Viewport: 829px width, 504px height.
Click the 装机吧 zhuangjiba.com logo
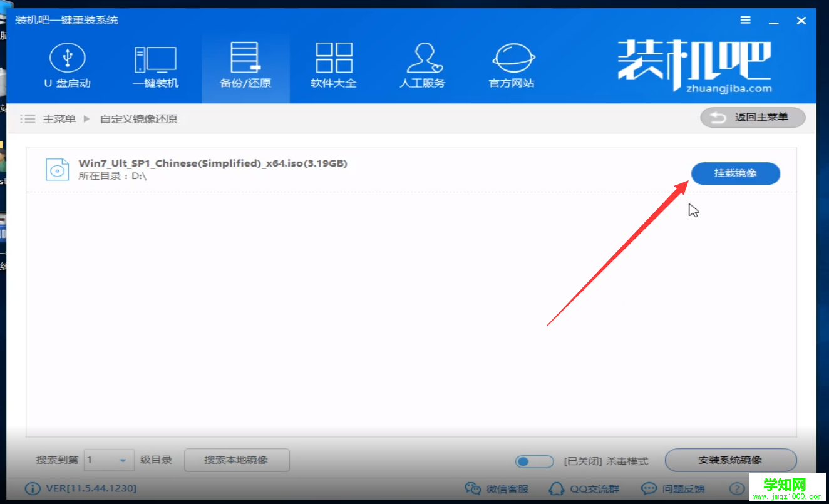694,66
